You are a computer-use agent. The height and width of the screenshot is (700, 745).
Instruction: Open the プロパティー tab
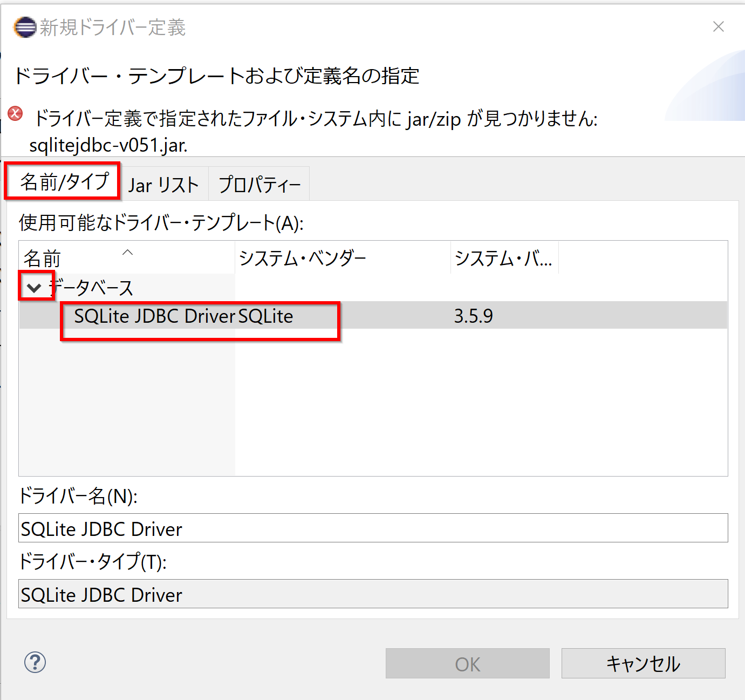(x=259, y=185)
